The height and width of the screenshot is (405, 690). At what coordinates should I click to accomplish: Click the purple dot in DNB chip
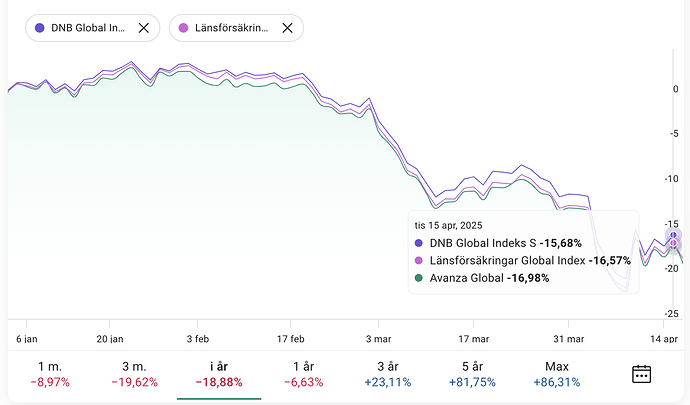click(40, 28)
